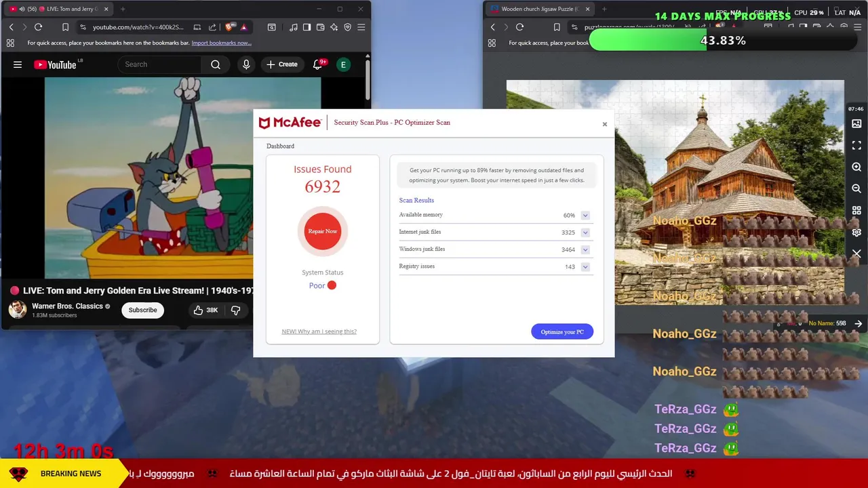Start voice search with microphone icon
The image size is (868, 488).
246,64
